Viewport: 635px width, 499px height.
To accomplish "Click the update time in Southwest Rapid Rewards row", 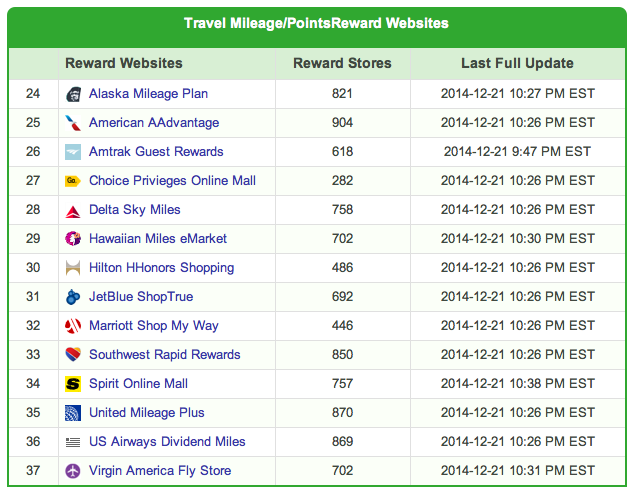I will (518, 355).
